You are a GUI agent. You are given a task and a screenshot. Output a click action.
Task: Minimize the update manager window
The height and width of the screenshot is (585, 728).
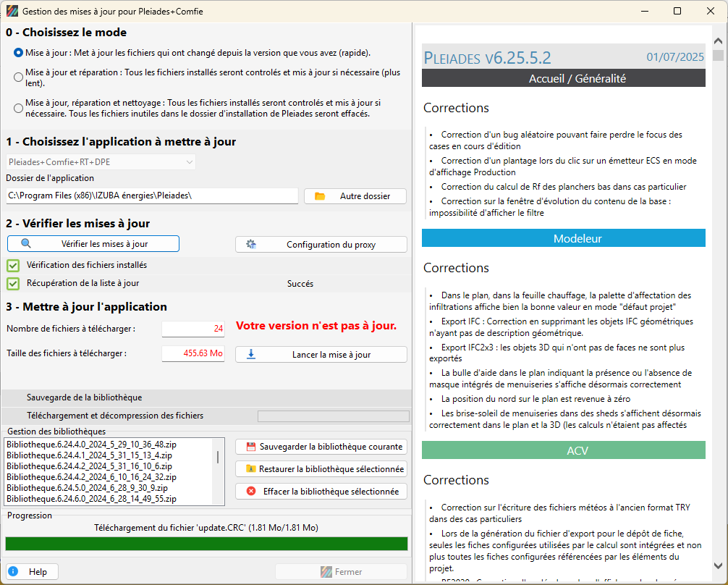(645, 11)
